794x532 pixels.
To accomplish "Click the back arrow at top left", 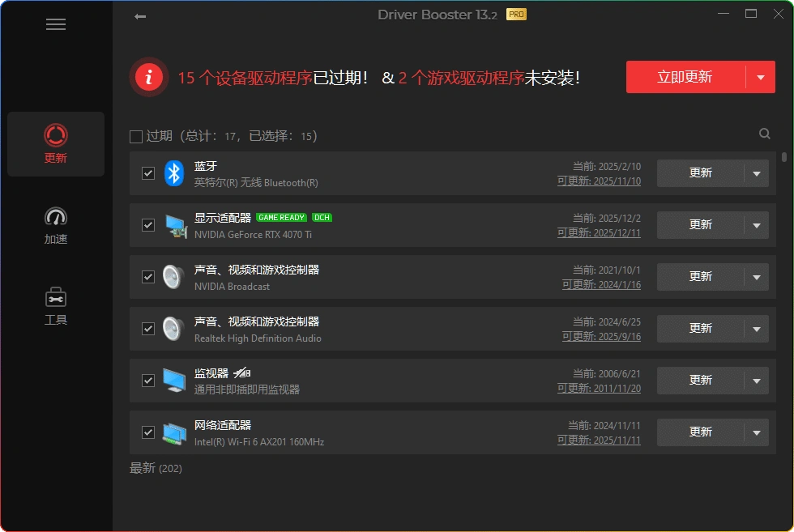I will tap(139, 15).
